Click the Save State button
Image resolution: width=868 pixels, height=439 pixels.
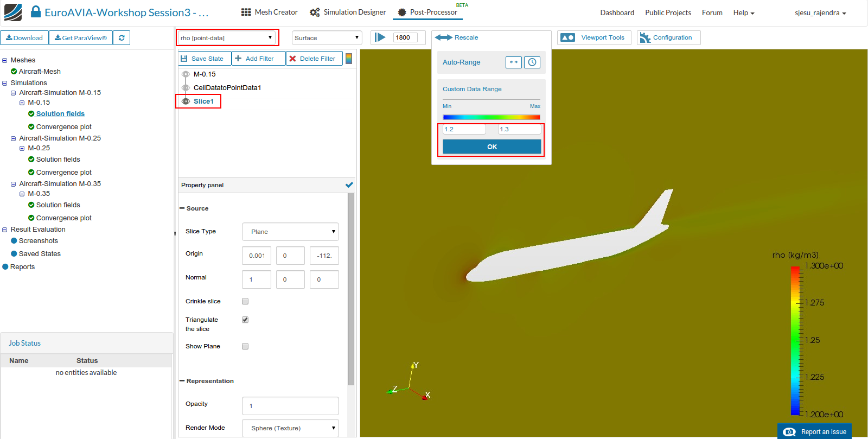pyautogui.click(x=205, y=59)
